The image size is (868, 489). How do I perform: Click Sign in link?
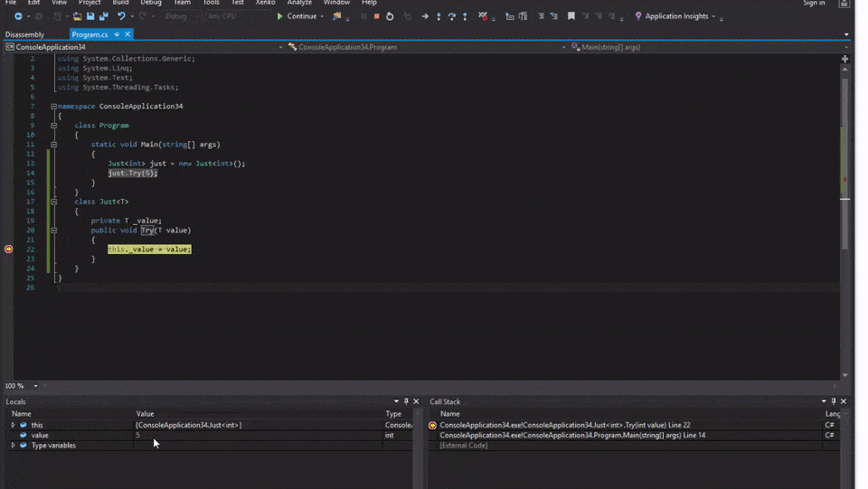point(813,4)
